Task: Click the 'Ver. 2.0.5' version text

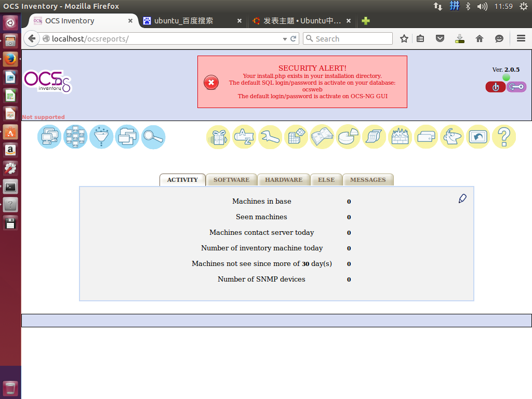Action: 506,70
